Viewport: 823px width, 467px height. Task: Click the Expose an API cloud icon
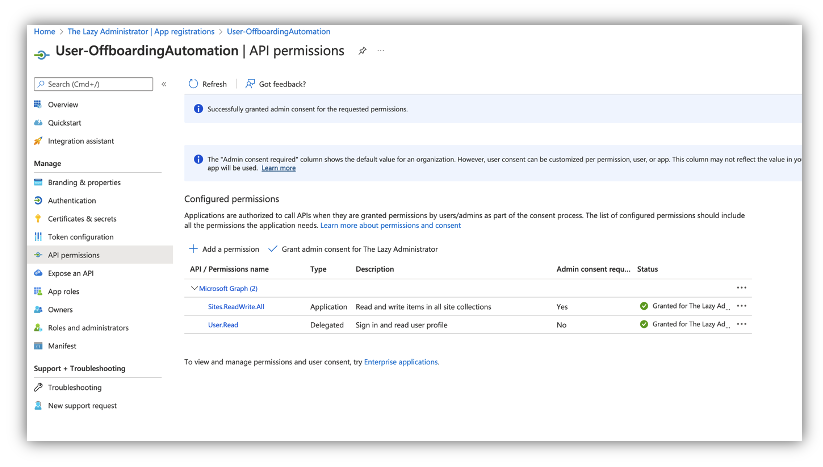pos(38,273)
